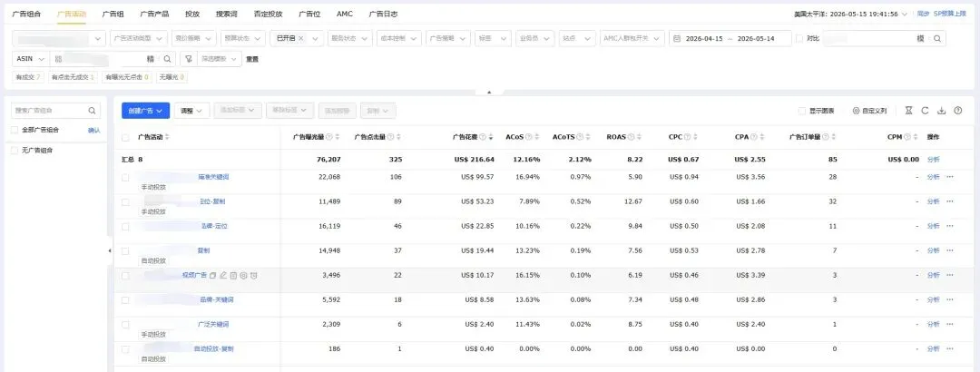This screenshot has width=980, height=372.
Task: Open the SP预算上限 link
Action: [950, 14]
